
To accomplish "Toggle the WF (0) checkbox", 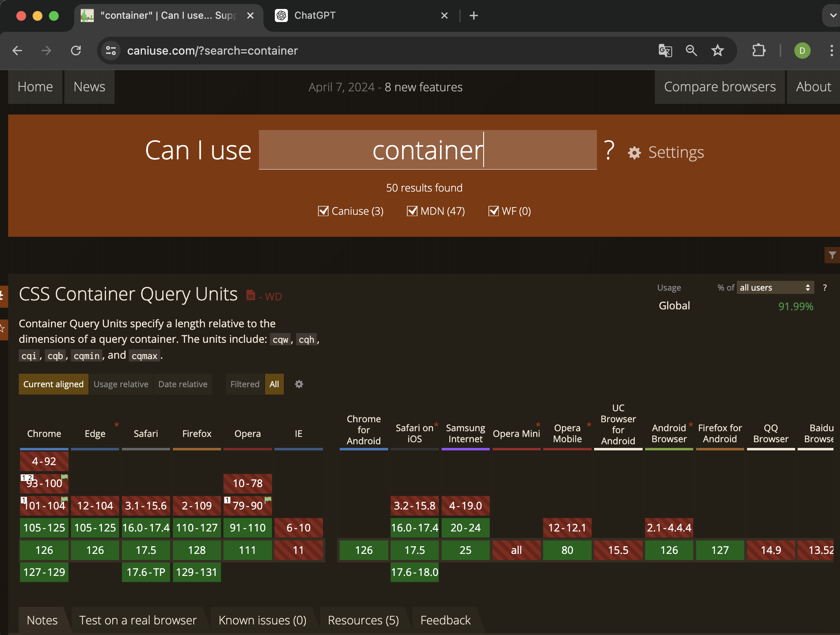I will point(493,211).
